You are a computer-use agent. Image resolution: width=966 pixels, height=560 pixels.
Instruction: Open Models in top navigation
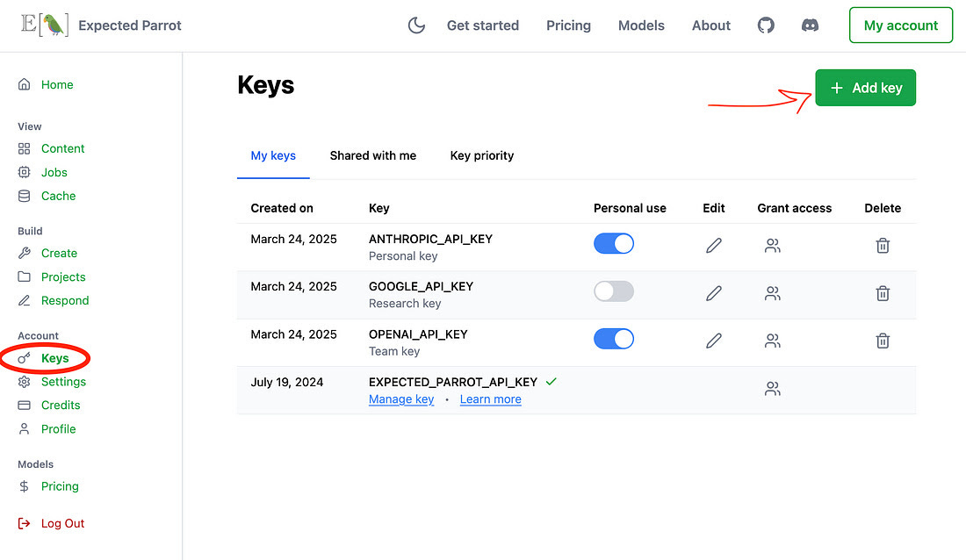pyautogui.click(x=641, y=25)
